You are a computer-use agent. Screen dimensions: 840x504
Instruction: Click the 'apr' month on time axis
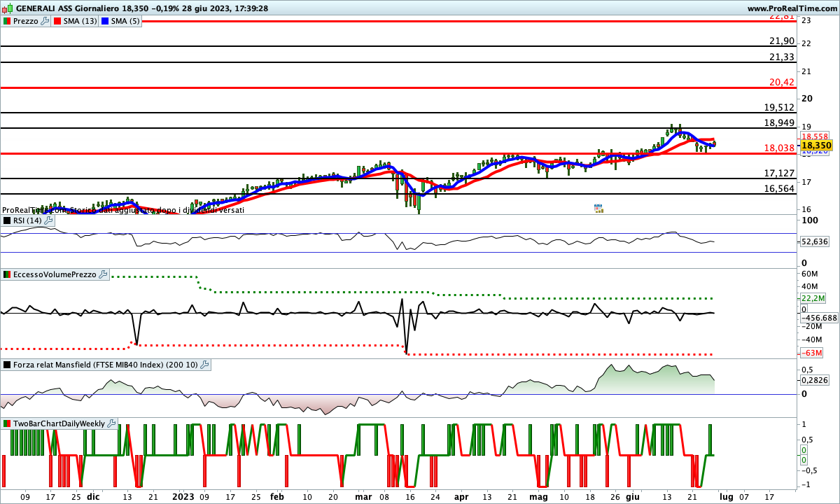tap(461, 496)
